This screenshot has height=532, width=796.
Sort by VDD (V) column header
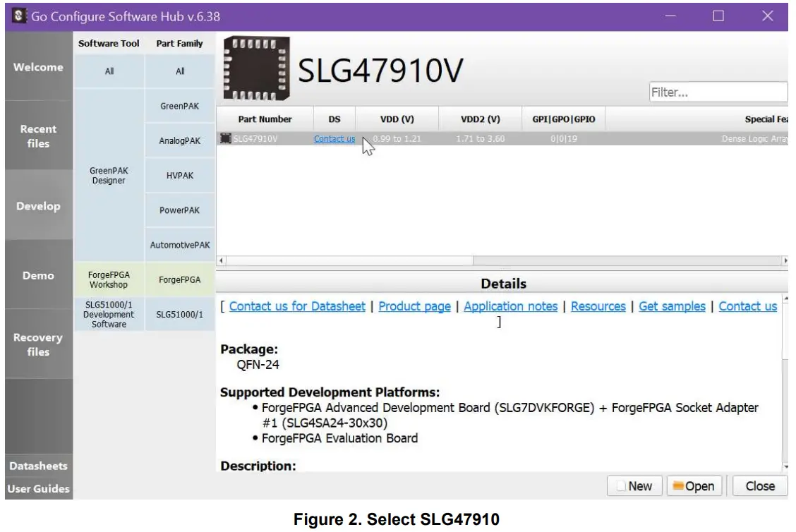tap(397, 119)
